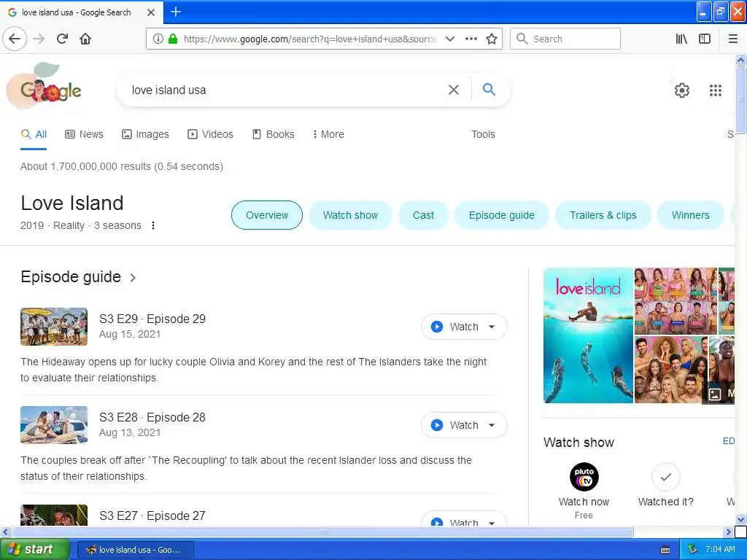Open a new browser tab with plus icon
Screen dimensions: 747x560
click(176, 12)
